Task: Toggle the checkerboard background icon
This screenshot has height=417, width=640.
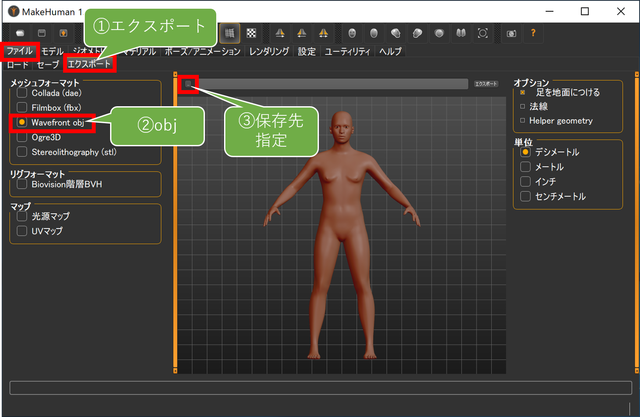Action: pyautogui.click(x=251, y=33)
